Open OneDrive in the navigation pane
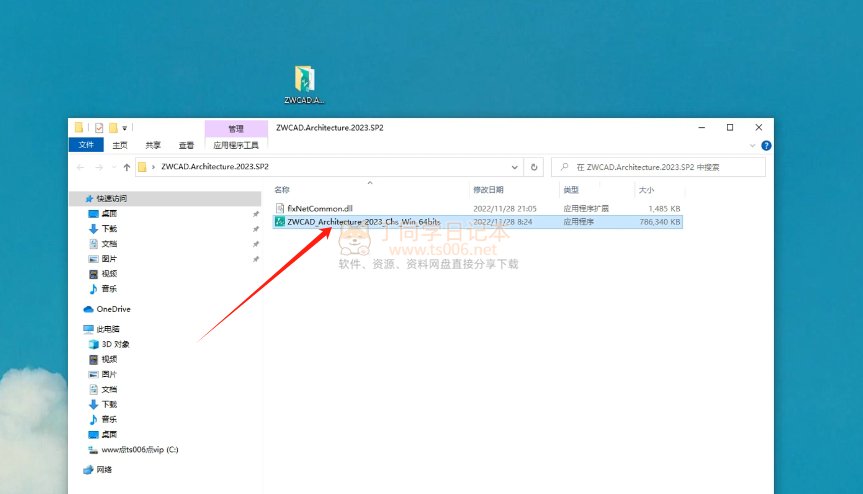 point(113,309)
